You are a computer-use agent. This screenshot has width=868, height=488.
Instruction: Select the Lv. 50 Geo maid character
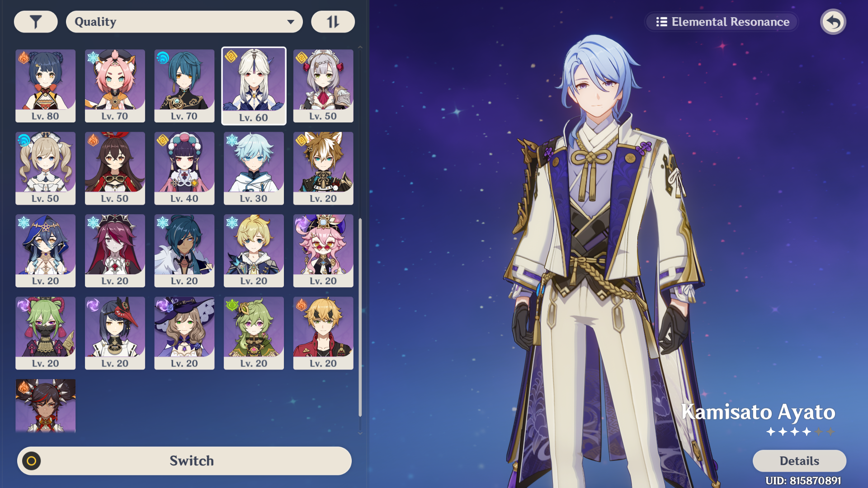(323, 86)
